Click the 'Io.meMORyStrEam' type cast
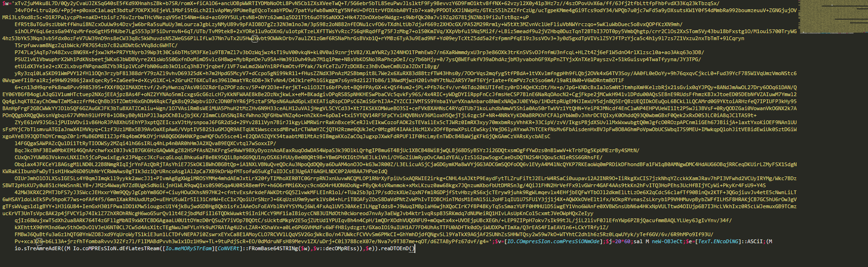The image size is (868, 267). tap(189, 248)
